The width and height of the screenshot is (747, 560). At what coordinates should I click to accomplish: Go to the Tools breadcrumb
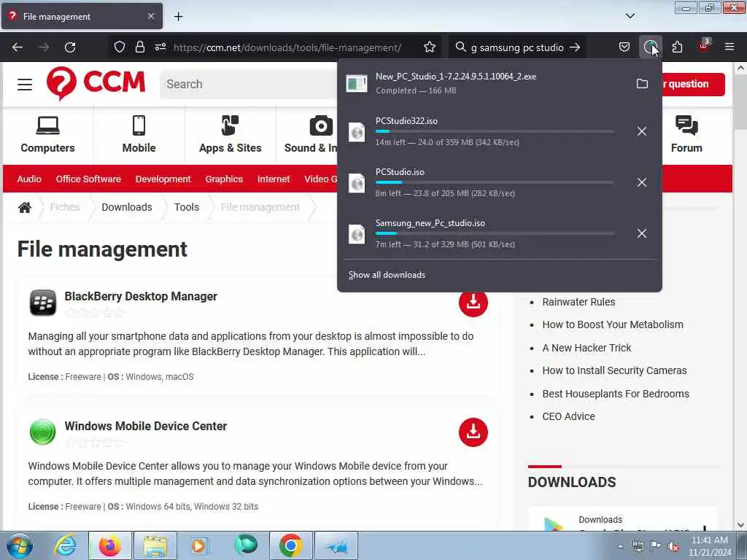coord(186,207)
